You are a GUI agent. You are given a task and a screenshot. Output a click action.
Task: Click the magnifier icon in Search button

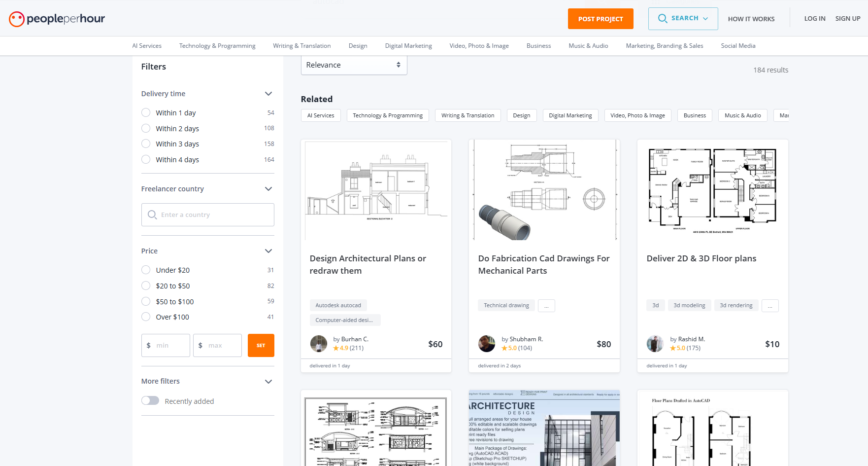click(x=663, y=19)
